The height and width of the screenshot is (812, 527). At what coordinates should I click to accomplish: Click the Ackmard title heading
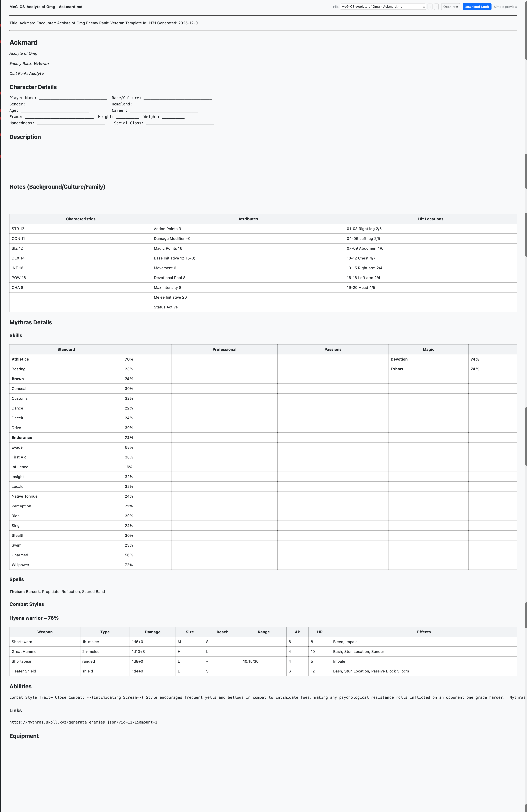[x=24, y=43]
